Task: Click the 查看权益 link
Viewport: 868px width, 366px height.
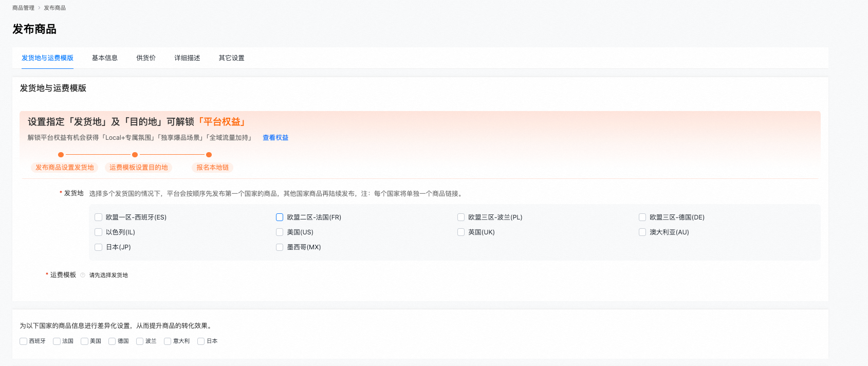Action: (275, 138)
